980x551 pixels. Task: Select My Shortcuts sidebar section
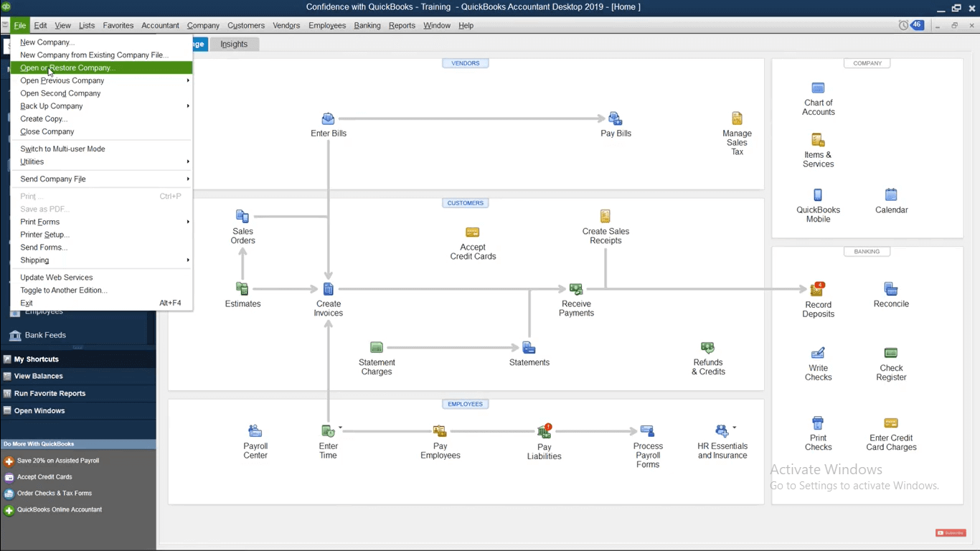pos(77,359)
